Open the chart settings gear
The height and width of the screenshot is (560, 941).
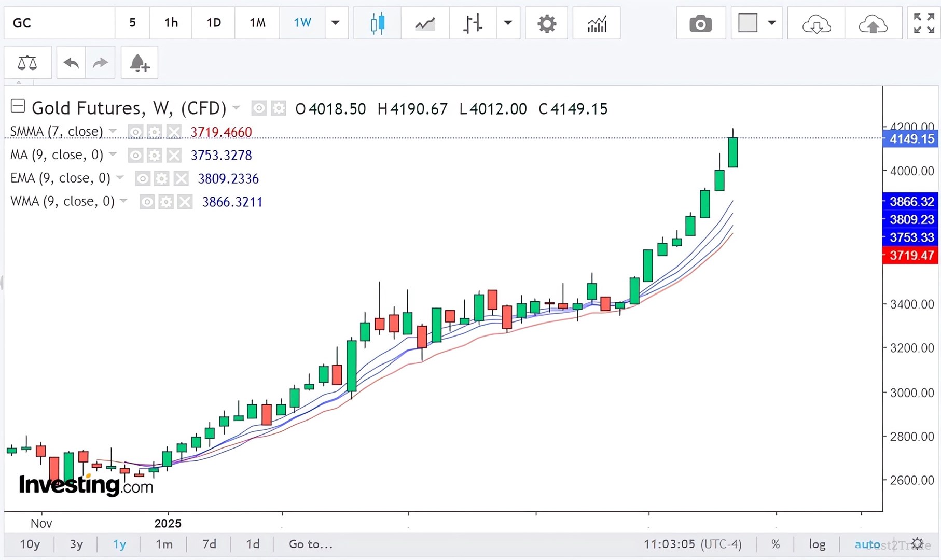tap(546, 23)
